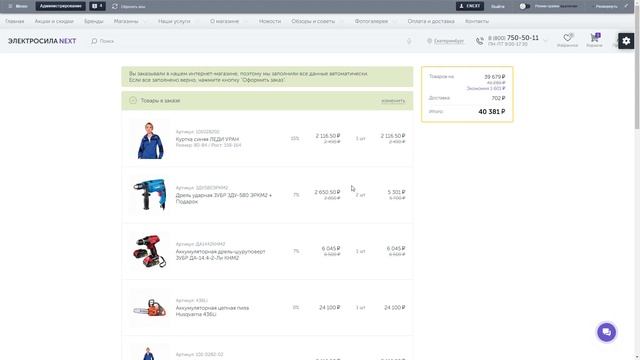640x360 pixels.
Task: Open the Оплата и доставка menu item
Action: [431, 21]
